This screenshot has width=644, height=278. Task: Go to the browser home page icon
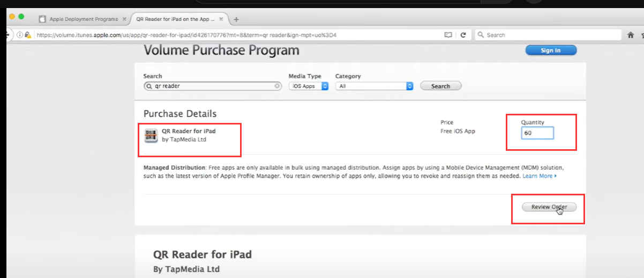click(x=631, y=35)
